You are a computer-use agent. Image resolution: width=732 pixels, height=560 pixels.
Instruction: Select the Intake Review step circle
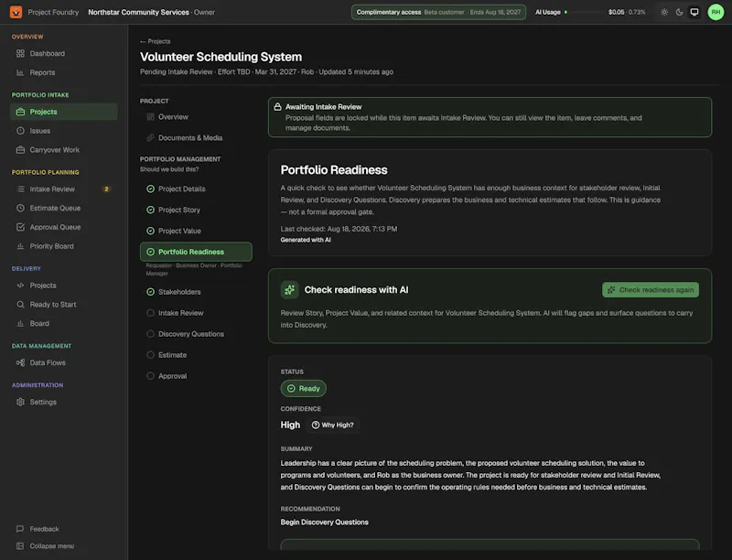(x=150, y=313)
